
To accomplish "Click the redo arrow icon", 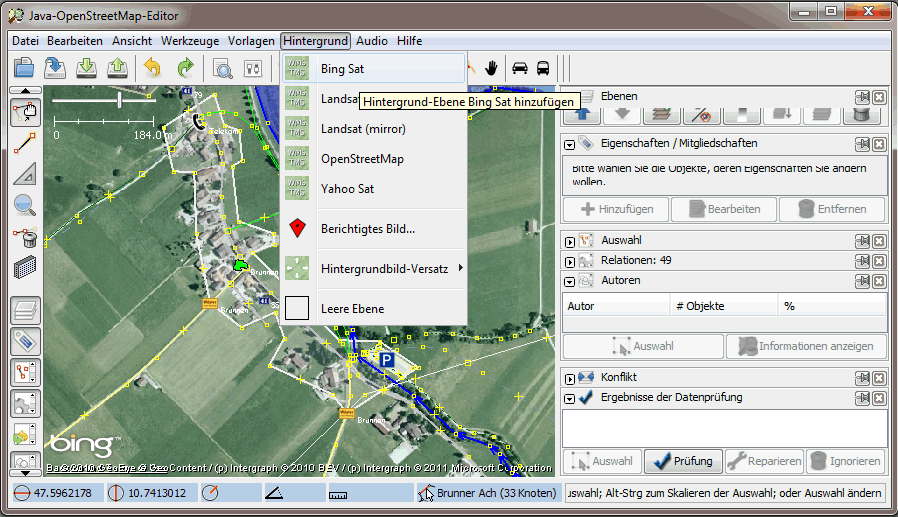I will [185, 68].
